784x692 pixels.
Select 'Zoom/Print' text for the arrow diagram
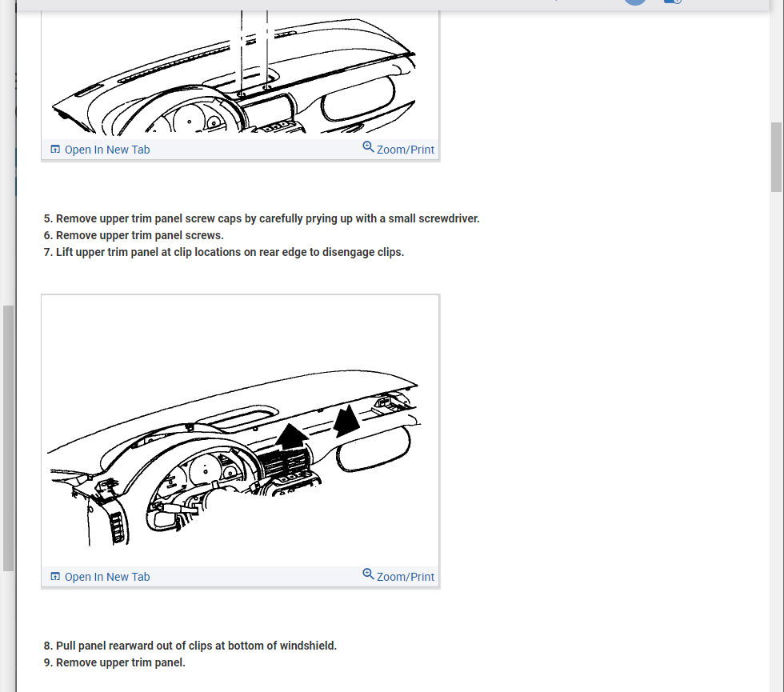coord(406,577)
